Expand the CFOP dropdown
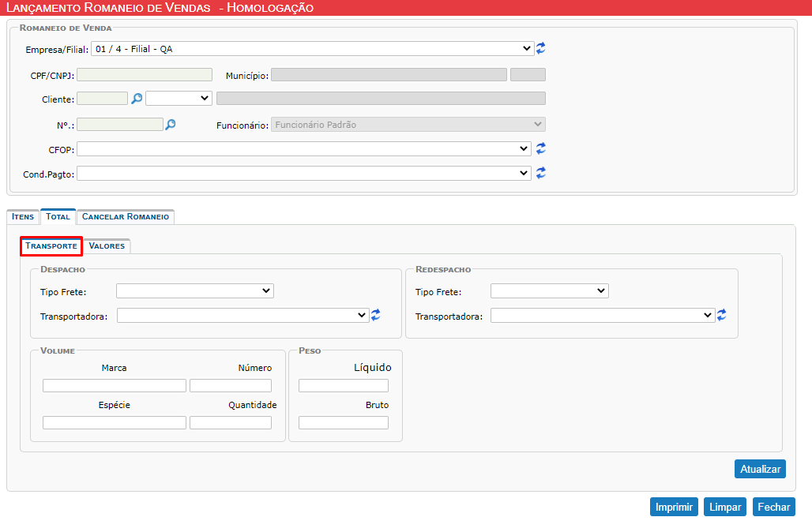The width and height of the screenshot is (812, 532). click(x=304, y=149)
